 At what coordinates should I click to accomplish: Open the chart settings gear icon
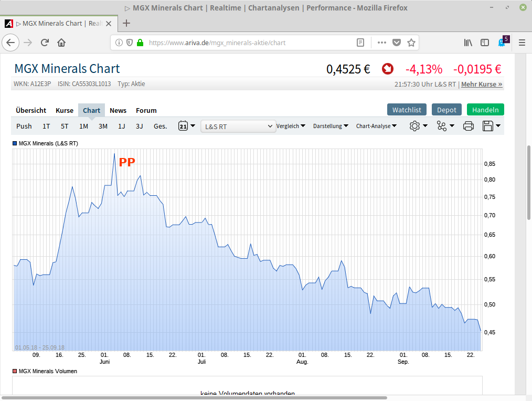click(414, 126)
